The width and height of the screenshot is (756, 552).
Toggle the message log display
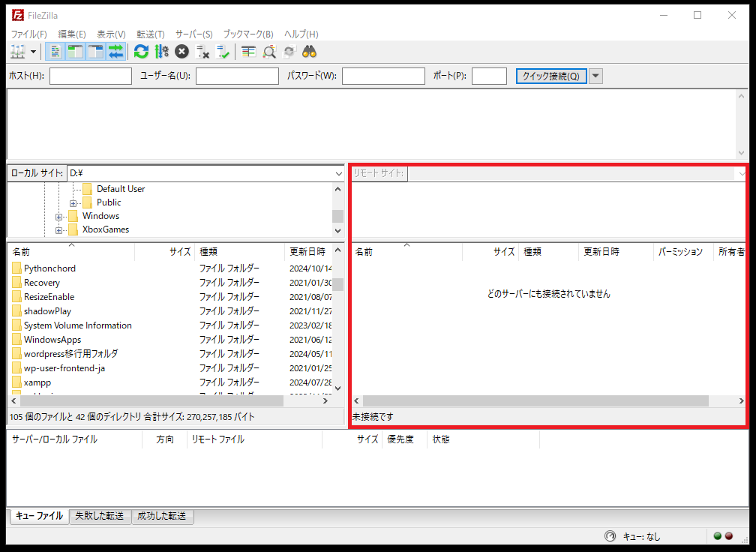coord(55,52)
